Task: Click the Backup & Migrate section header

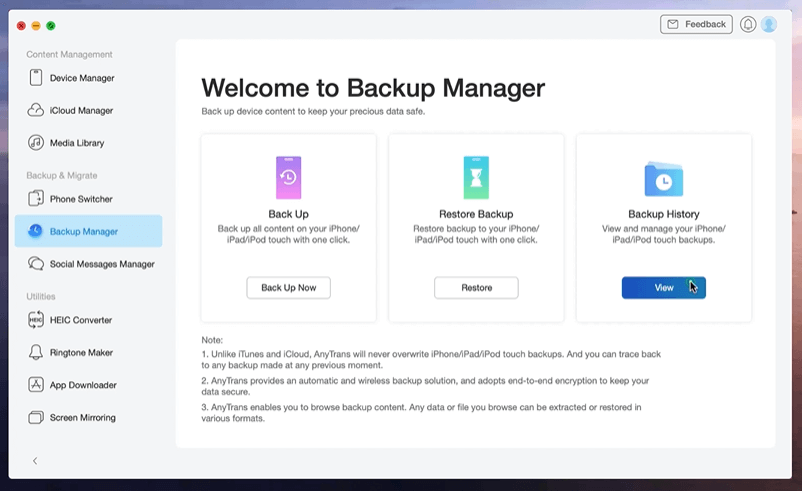Action: pyautogui.click(x=61, y=175)
